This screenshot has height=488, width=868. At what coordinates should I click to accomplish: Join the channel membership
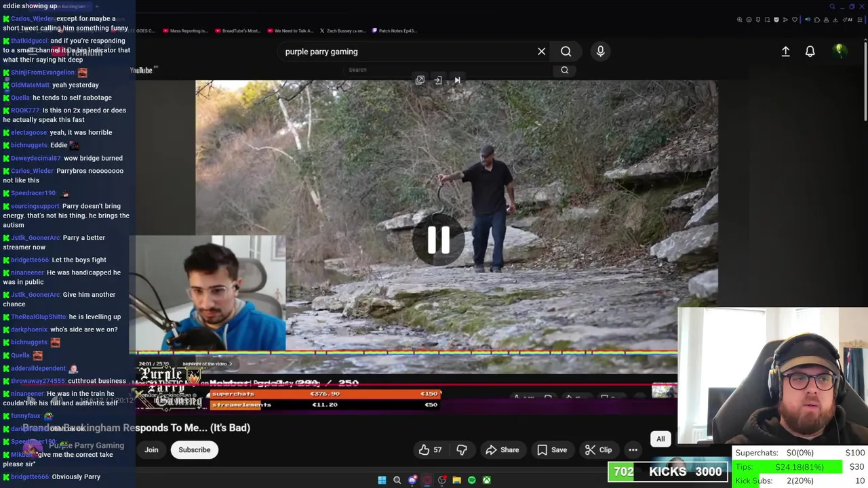[x=151, y=450]
